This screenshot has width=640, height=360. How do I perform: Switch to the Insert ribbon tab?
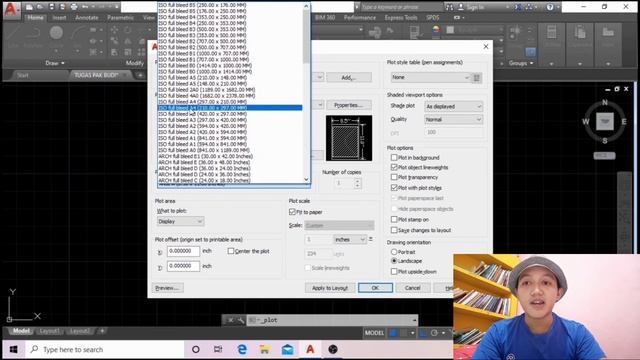[59, 18]
